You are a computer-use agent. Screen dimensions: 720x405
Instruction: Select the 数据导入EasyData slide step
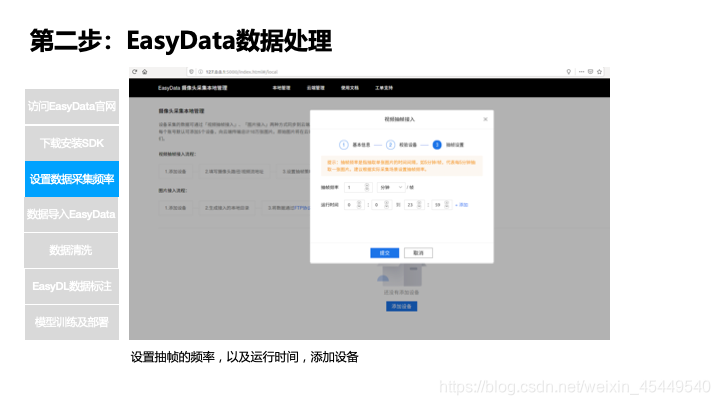(x=71, y=214)
